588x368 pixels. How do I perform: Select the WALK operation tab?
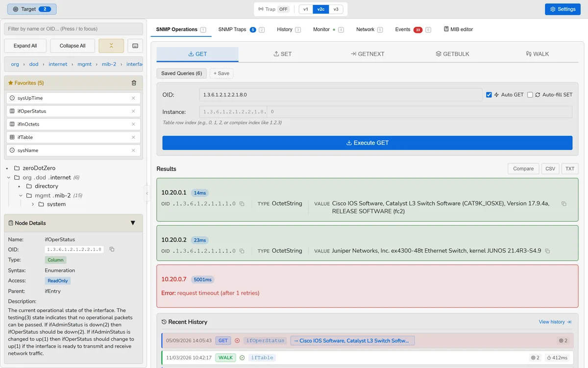(x=538, y=54)
